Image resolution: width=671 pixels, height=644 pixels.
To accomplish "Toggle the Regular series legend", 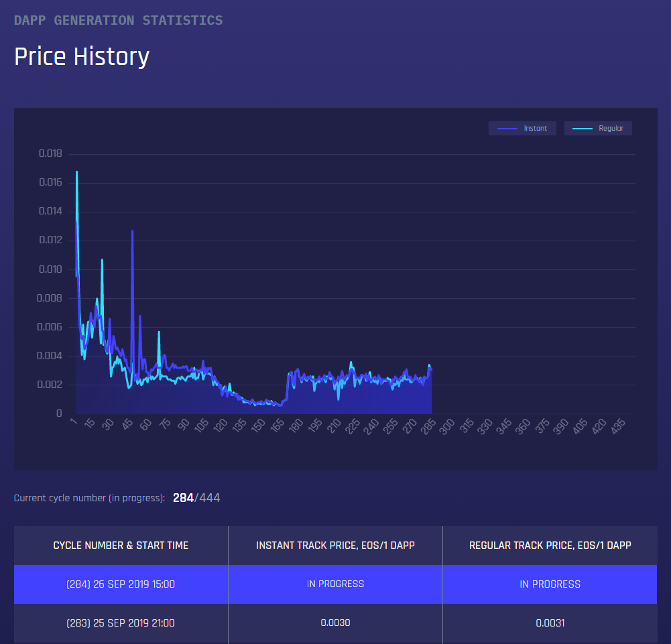I will [598, 129].
